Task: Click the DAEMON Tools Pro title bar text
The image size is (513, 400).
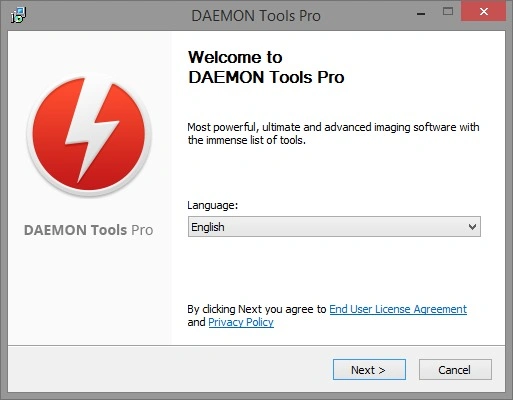Action: [x=256, y=16]
